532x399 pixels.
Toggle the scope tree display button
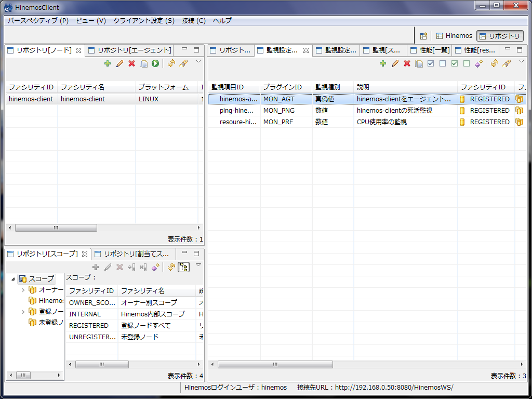(x=183, y=268)
